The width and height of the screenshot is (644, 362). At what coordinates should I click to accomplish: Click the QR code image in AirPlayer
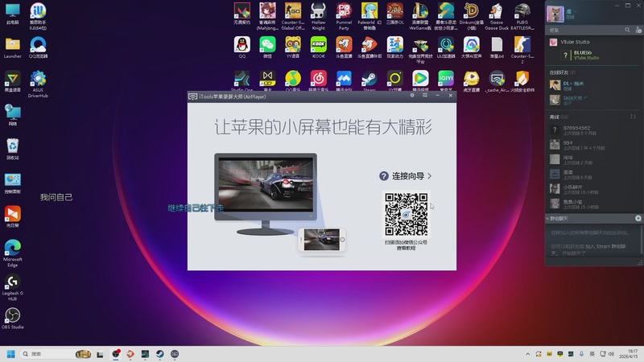click(407, 214)
